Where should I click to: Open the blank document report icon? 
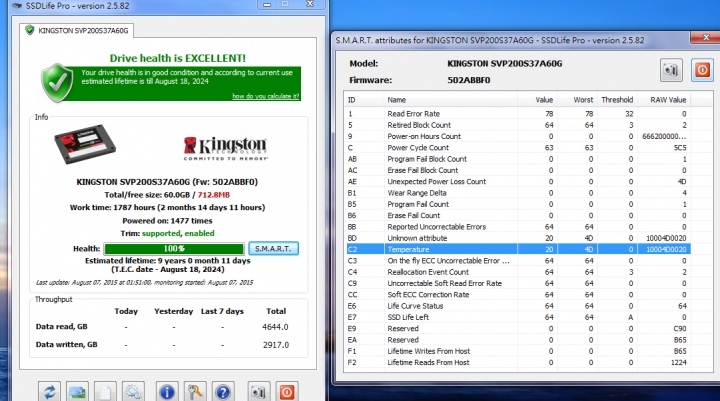click(x=105, y=392)
